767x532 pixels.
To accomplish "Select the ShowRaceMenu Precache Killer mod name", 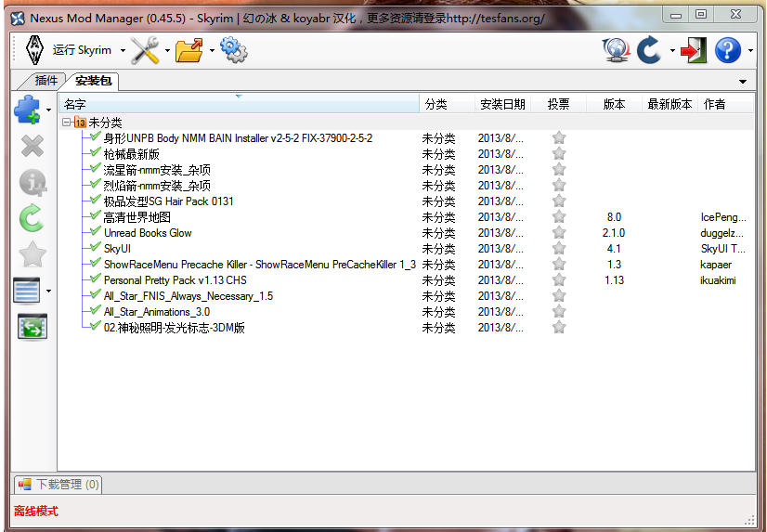I will (260, 265).
